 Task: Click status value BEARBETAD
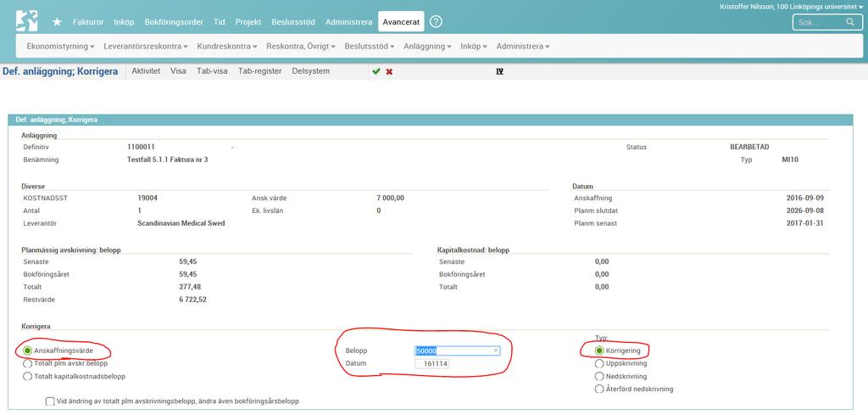pos(749,147)
